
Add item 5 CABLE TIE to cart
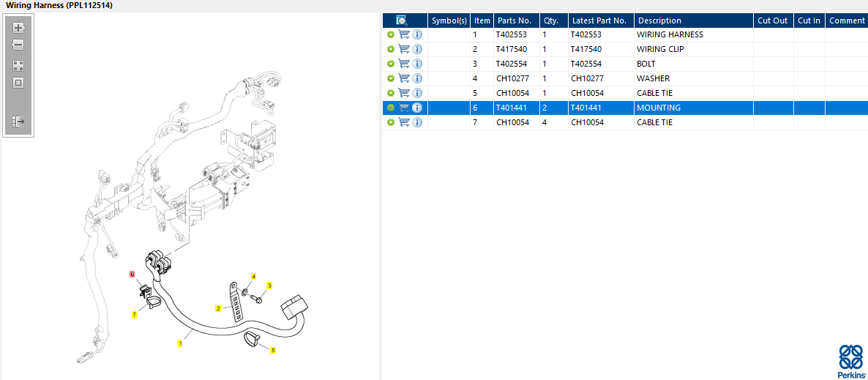(404, 93)
